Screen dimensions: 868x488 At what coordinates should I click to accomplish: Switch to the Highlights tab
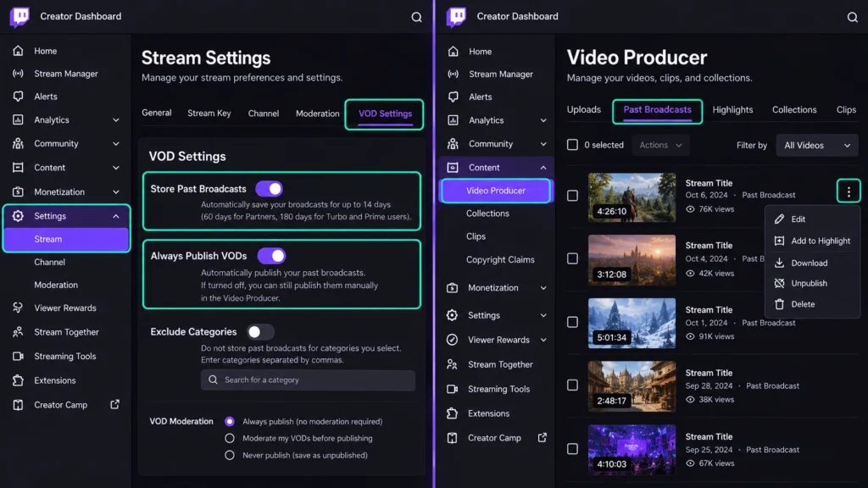732,110
